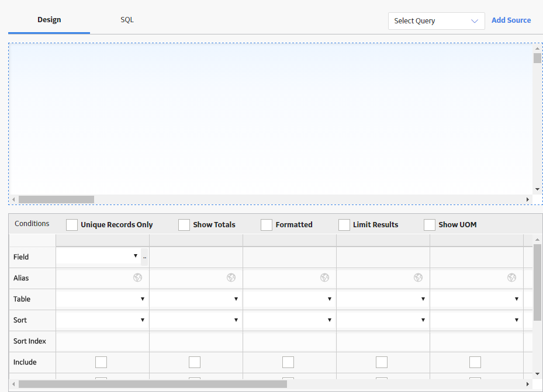Image resolution: width=543 pixels, height=392 pixels.
Task: Click the Field row label
Action: coord(21,257)
